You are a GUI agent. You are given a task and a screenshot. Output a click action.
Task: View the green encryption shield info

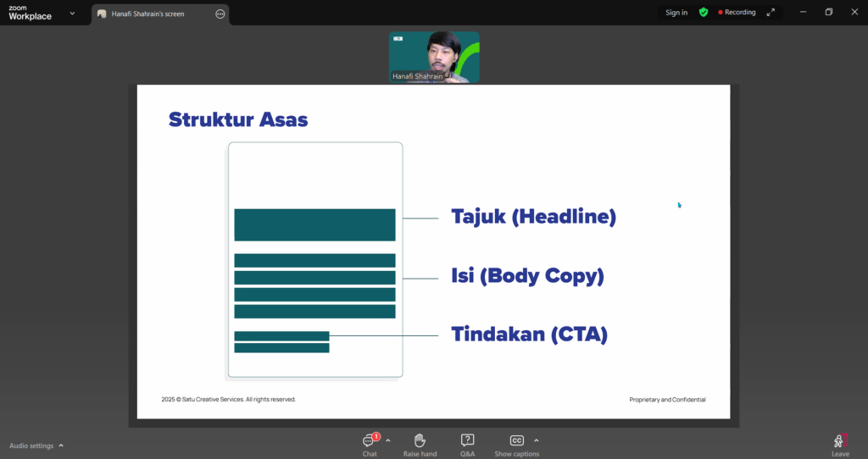[x=703, y=12]
